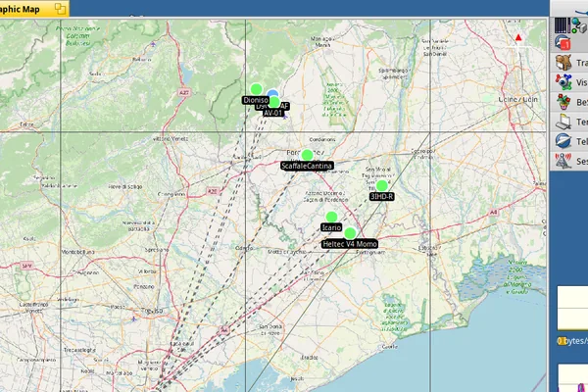Click the A4 motorway shield east of Portogruaro

click(x=494, y=213)
